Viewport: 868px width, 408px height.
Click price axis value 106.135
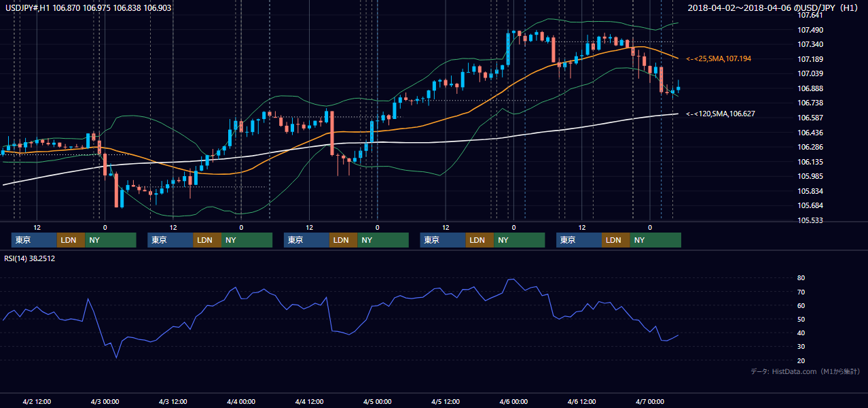[811, 162]
